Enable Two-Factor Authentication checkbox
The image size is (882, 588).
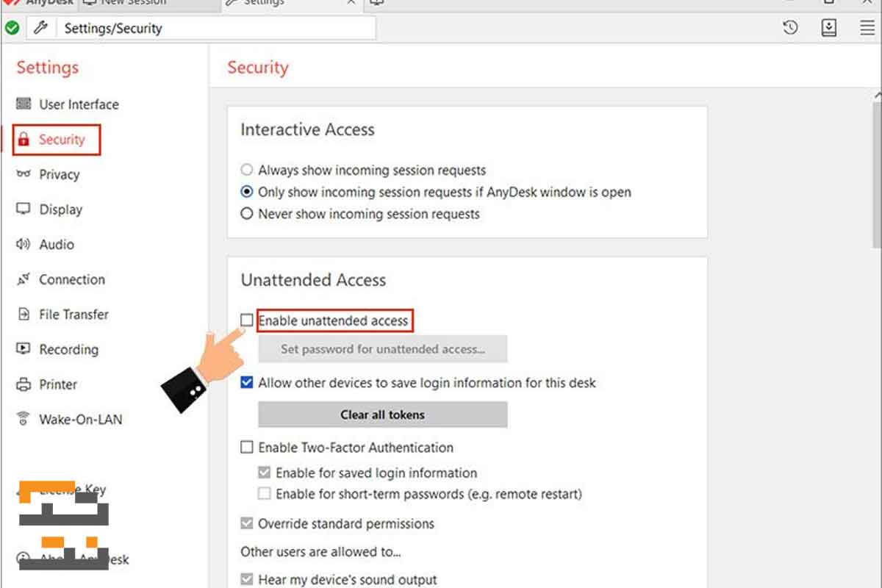[247, 447]
